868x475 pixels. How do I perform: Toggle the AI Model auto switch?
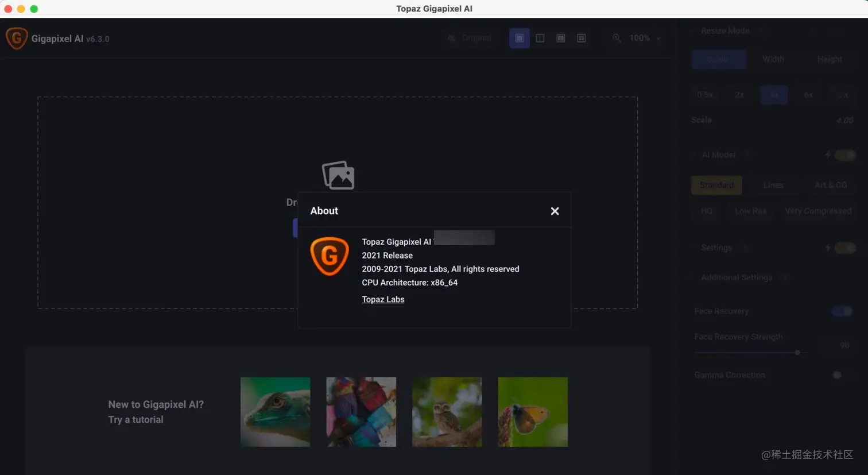click(845, 155)
